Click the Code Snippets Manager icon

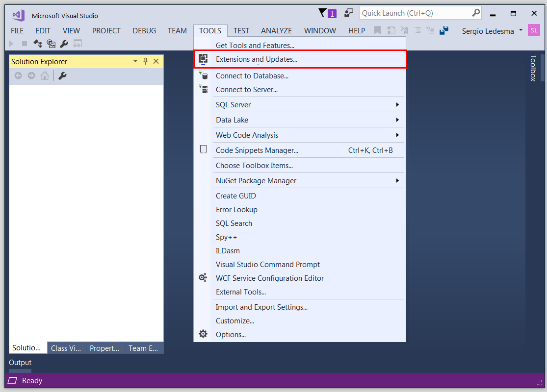pyautogui.click(x=204, y=150)
